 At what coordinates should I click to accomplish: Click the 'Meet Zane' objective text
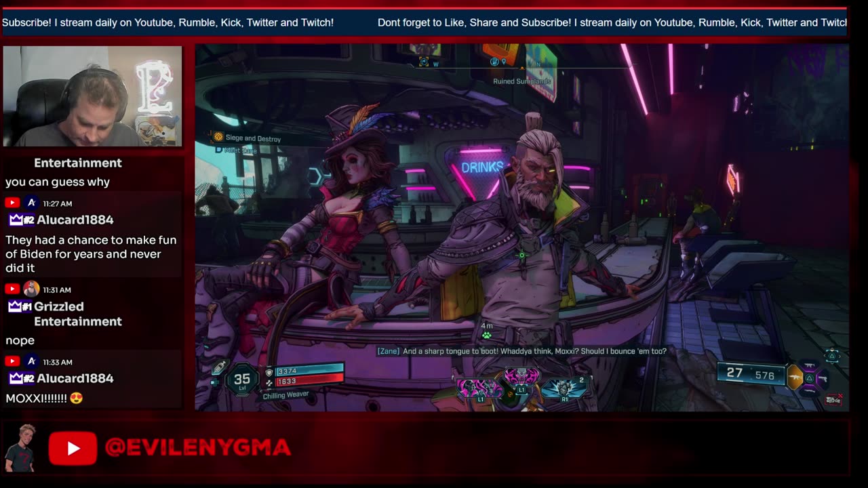[240, 150]
